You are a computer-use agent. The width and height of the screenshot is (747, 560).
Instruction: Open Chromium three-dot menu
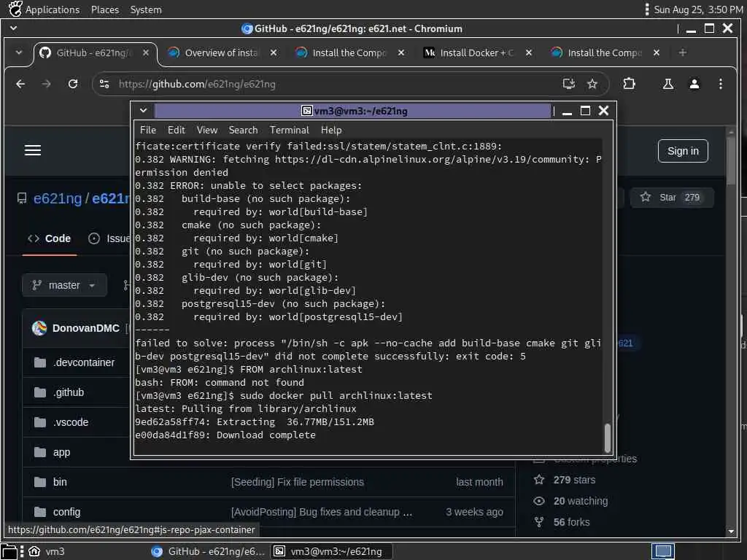[720, 85]
